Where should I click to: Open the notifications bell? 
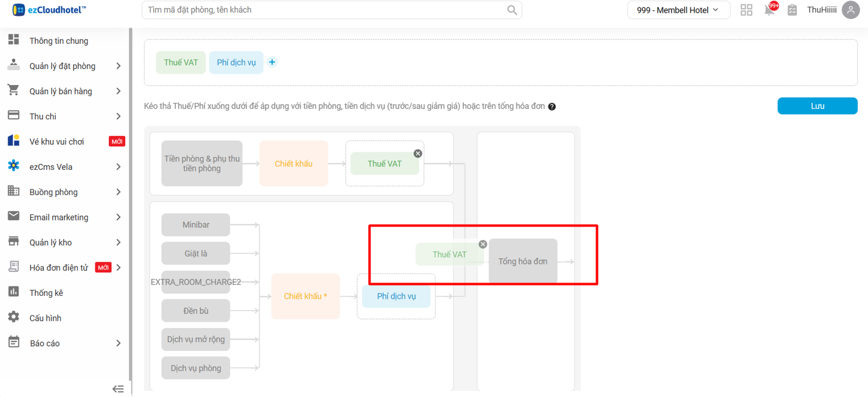769,10
